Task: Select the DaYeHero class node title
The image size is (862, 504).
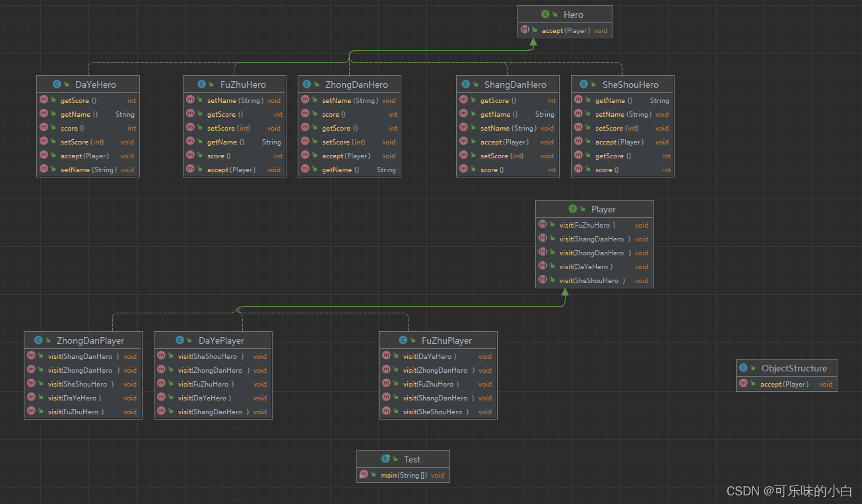Action: [96, 84]
